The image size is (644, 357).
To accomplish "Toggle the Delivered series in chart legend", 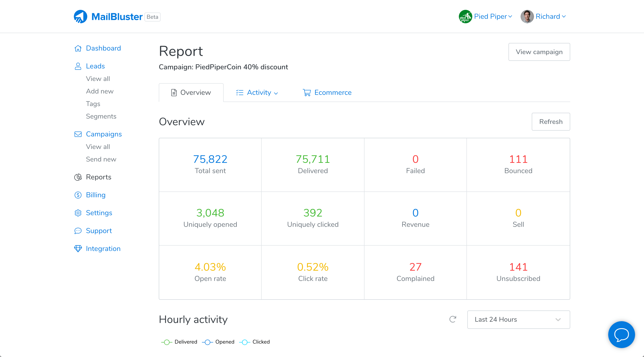I will coord(179,342).
